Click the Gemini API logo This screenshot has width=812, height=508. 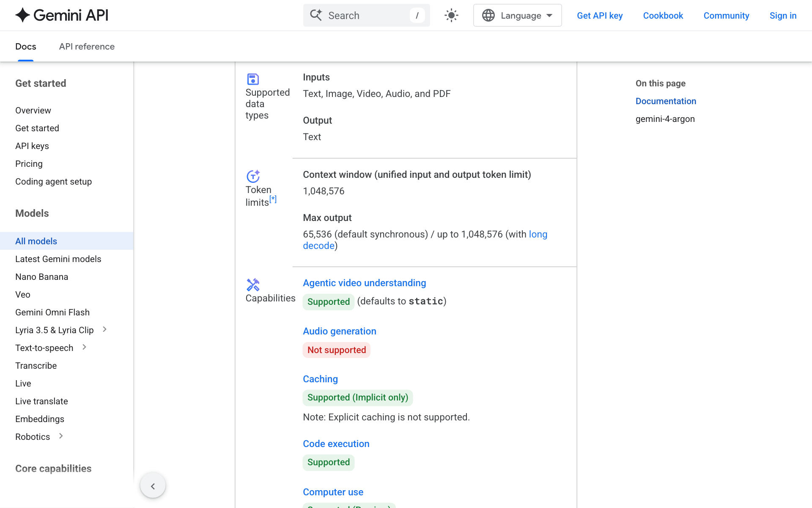tap(62, 15)
